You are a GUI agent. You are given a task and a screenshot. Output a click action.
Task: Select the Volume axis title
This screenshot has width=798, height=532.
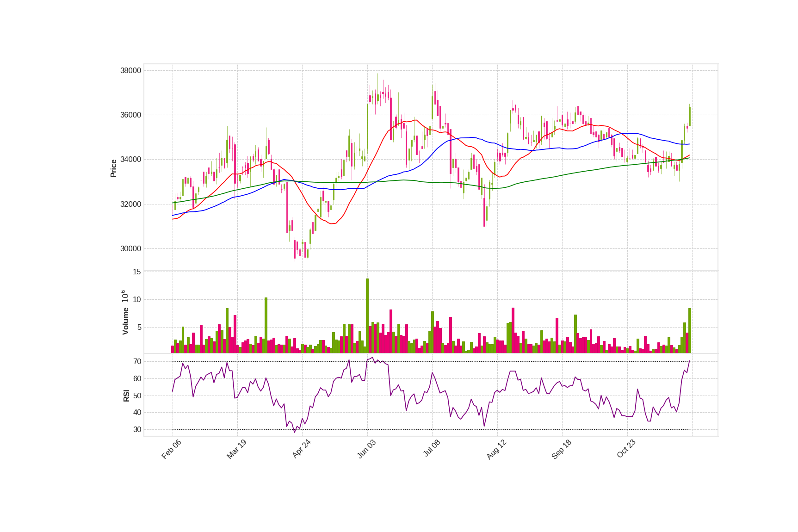(125, 321)
